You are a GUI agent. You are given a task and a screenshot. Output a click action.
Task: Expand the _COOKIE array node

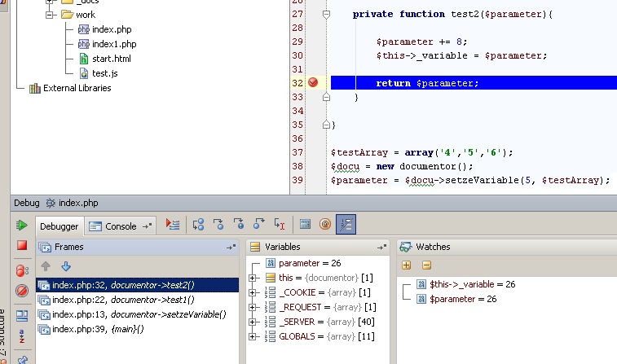coord(253,293)
